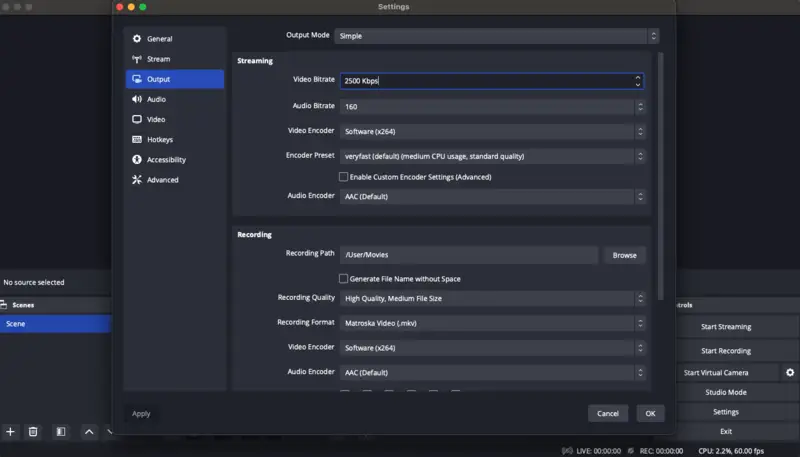Confirm settings with OK button
This screenshot has height=457, width=800.
650,414
